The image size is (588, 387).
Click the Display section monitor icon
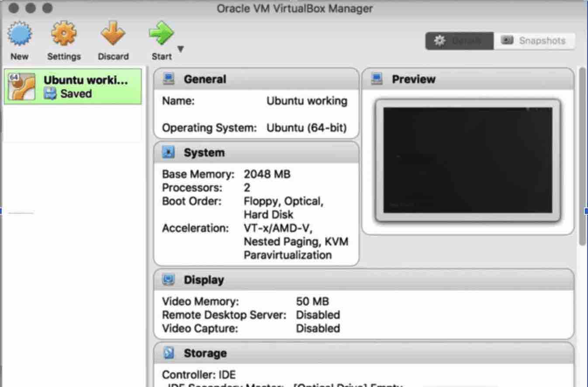pos(169,280)
